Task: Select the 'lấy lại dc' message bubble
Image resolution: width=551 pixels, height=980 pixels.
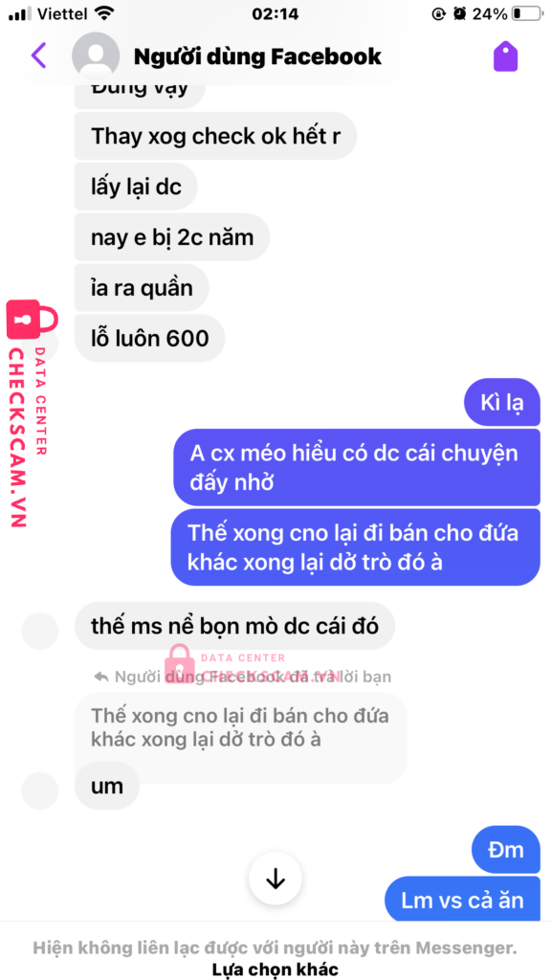Action: pos(136,187)
